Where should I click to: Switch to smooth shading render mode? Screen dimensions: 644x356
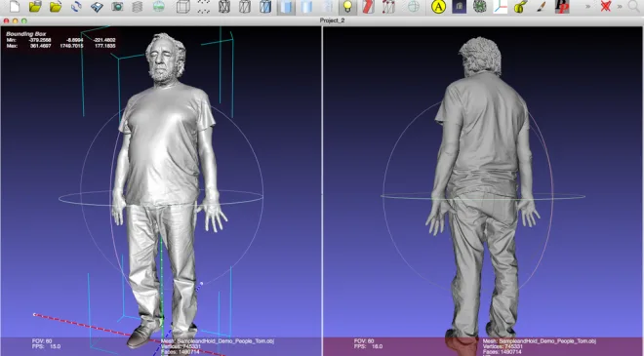(x=306, y=7)
